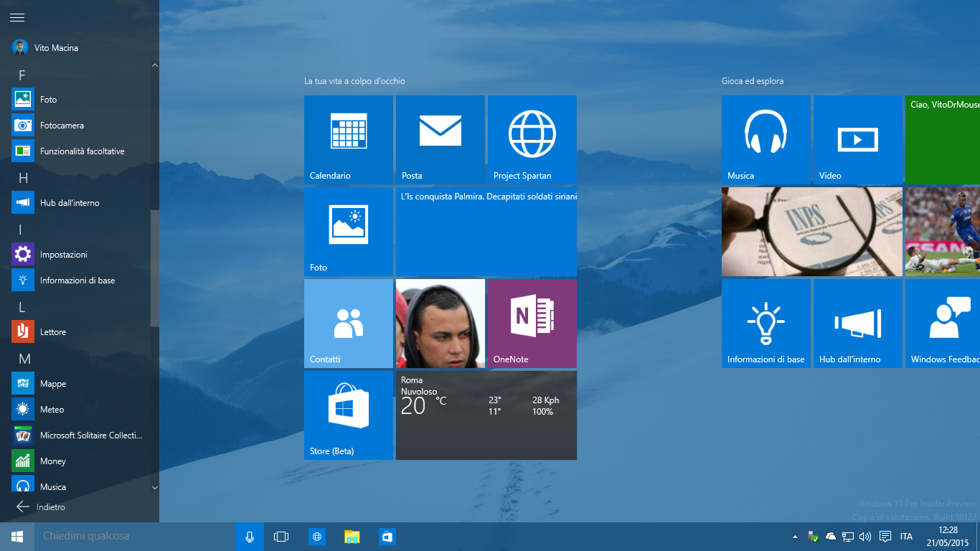
Task: Switch the ITA input language indicator
Action: [x=907, y=537]
